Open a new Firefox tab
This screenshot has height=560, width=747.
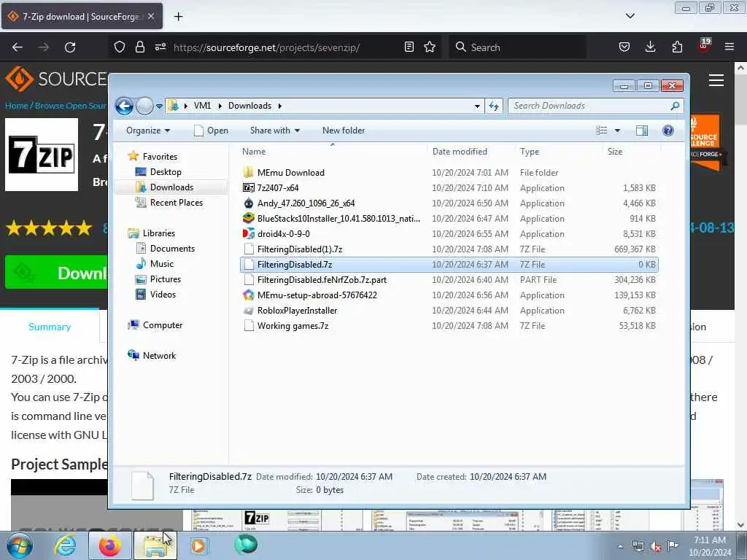tap(178, 17)
